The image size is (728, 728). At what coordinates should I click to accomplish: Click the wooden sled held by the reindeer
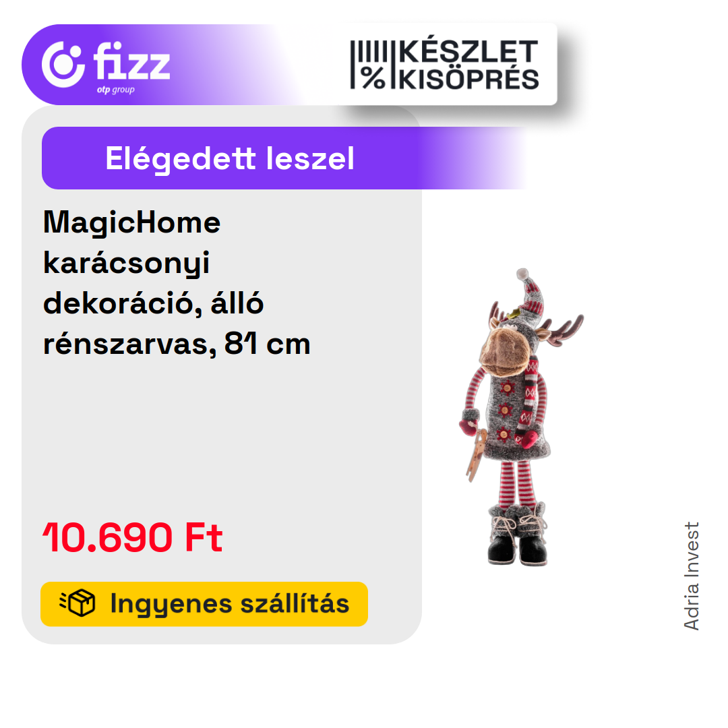coord(477,455)
